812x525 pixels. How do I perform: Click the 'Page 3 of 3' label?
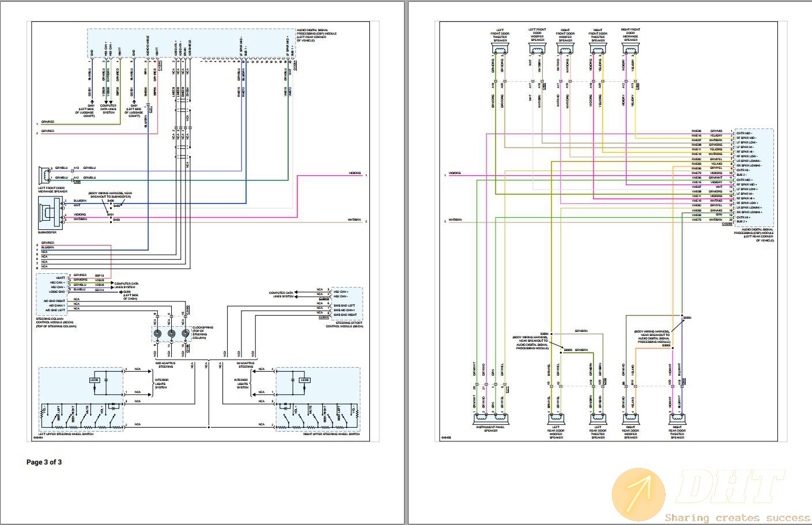point(44,462)
